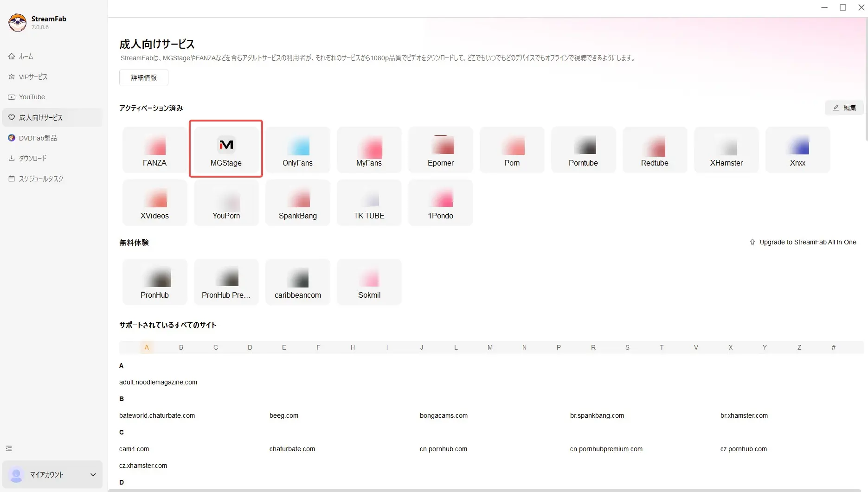Image resolution: width=868 pixels, height=492 pixels.
Task: Click Upgrade to StreamFab All In One
Action: [803, 242]
